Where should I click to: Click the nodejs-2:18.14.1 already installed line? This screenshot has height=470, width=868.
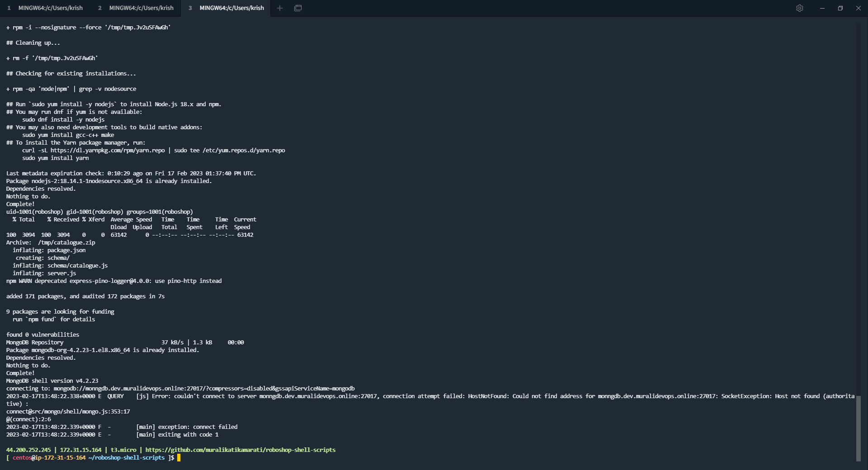click(109, 181)
